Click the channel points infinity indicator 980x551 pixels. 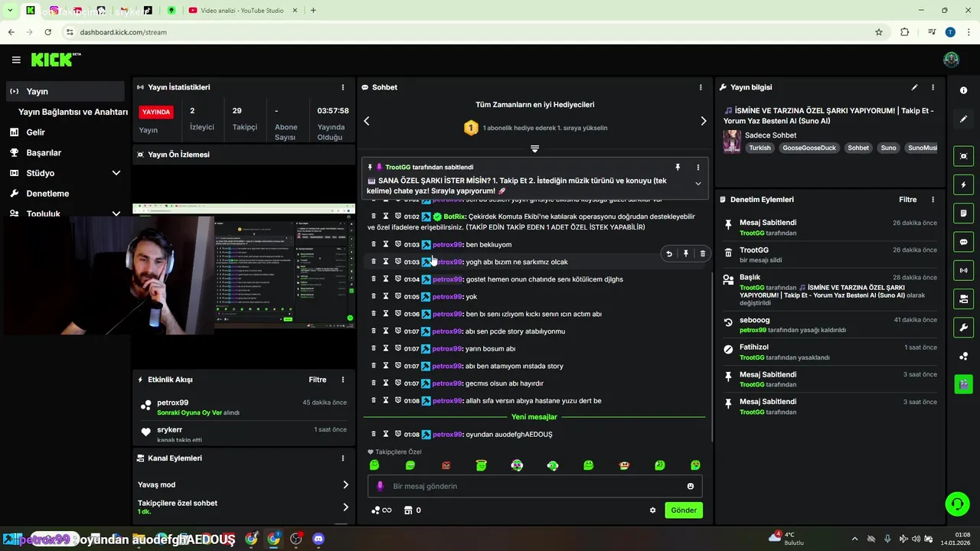(381, 510)
